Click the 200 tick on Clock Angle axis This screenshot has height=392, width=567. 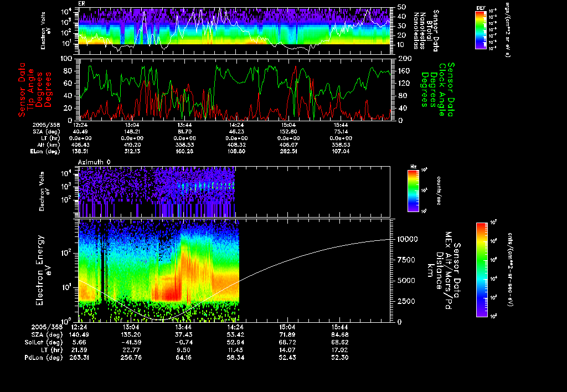[404, 59]
